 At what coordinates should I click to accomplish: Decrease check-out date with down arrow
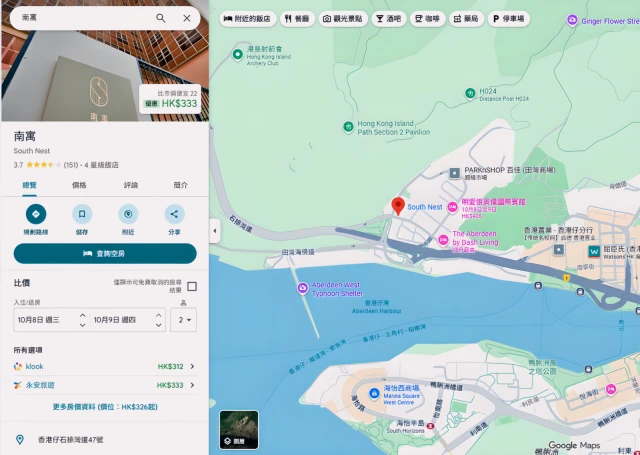click(158, 325)
